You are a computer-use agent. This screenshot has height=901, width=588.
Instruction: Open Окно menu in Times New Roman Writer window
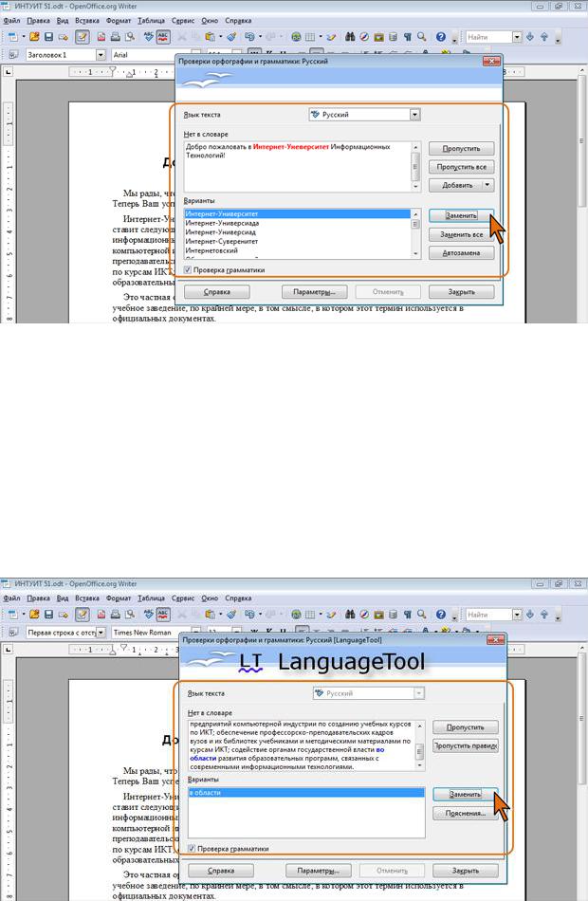(210, 598)
